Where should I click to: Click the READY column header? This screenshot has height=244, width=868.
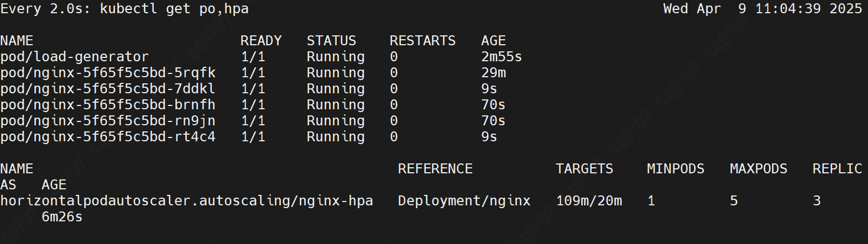[261, 41]
